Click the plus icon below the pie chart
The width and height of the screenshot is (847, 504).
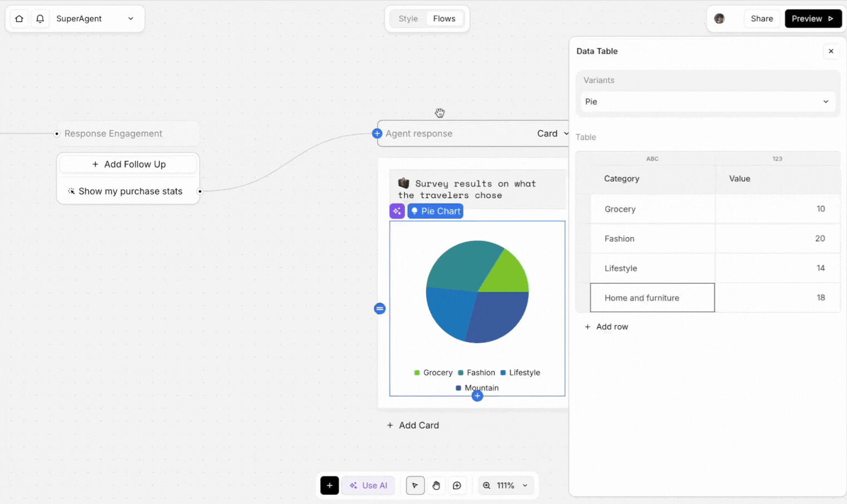pos(477,396)
